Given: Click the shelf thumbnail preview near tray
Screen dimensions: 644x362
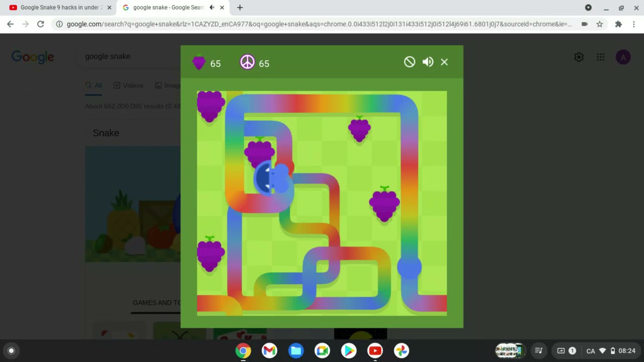Looking at the screenshot, I should coord(510,351).
